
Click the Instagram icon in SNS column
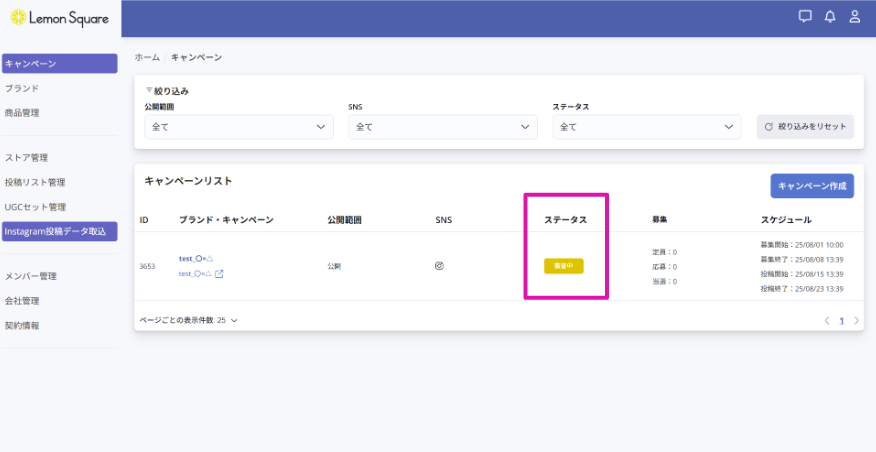pyautogui.click(x=439, y=266)
